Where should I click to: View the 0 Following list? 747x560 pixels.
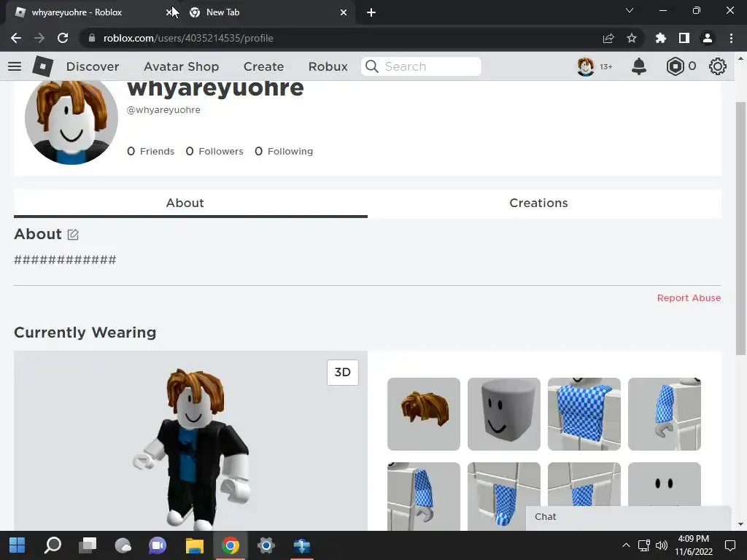[284, 151]
